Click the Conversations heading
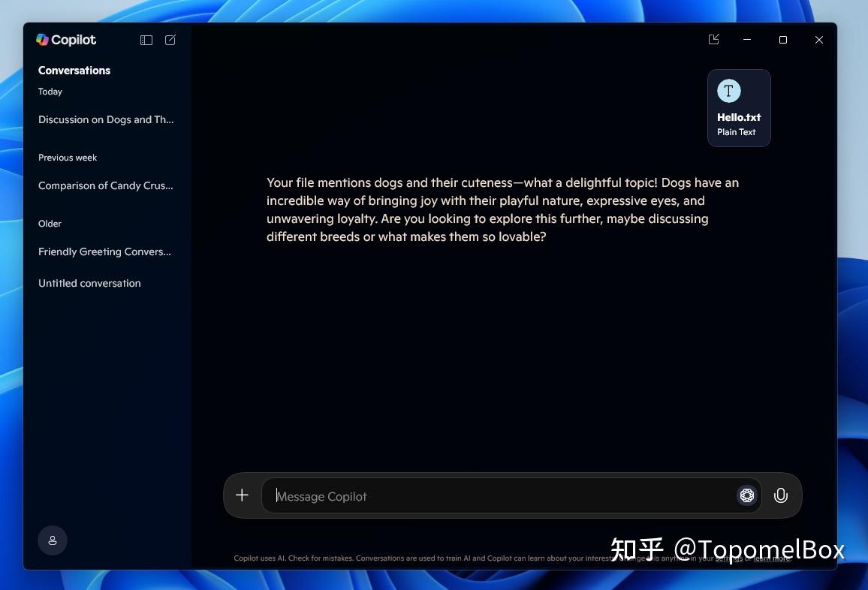 click(x=74, y=70)
